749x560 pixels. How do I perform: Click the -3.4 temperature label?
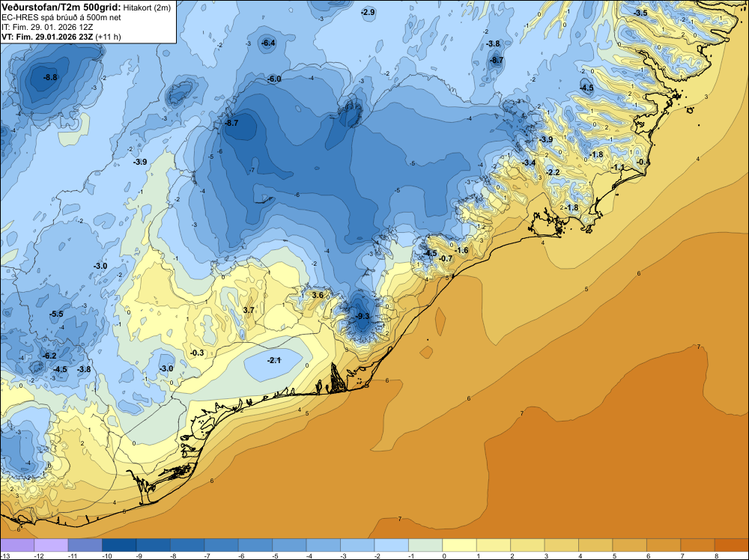coord(529,163)
